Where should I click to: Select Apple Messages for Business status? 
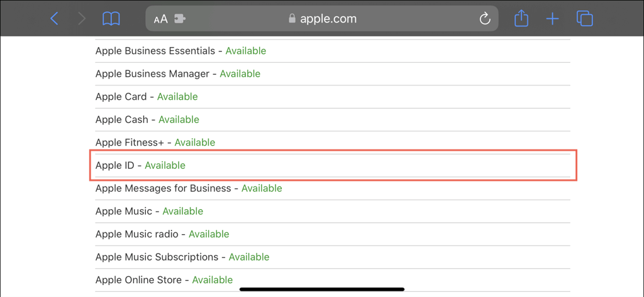(188, 188)
